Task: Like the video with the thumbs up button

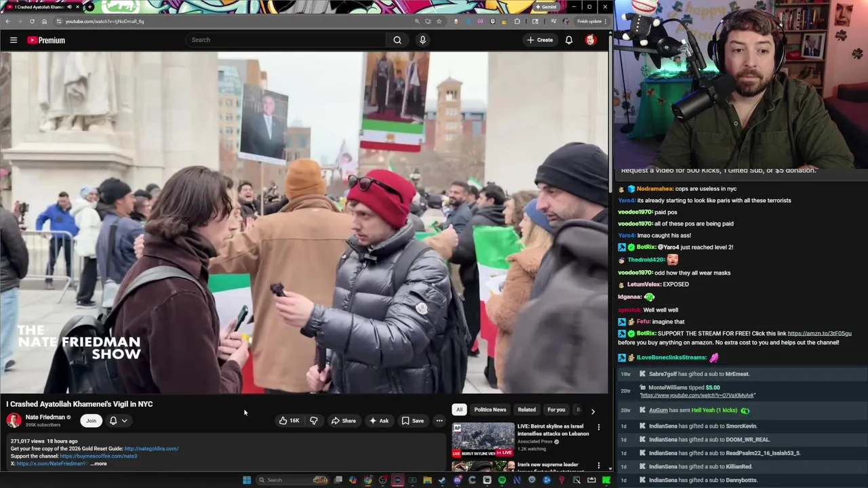Action: point(289,421)
